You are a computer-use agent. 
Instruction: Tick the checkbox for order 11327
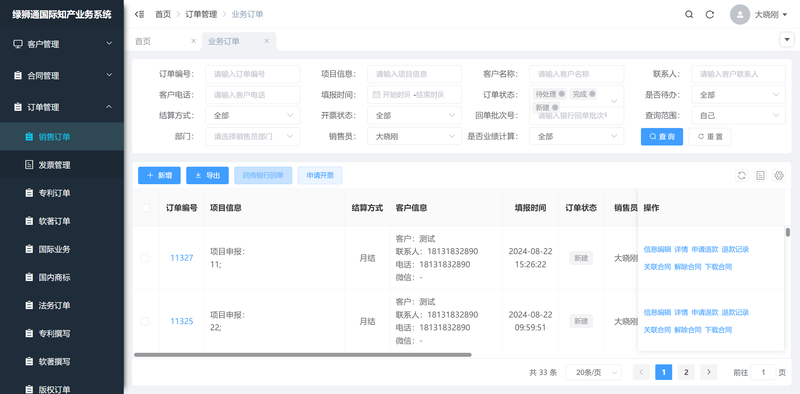pyautogui.click(x=145, y=258)
